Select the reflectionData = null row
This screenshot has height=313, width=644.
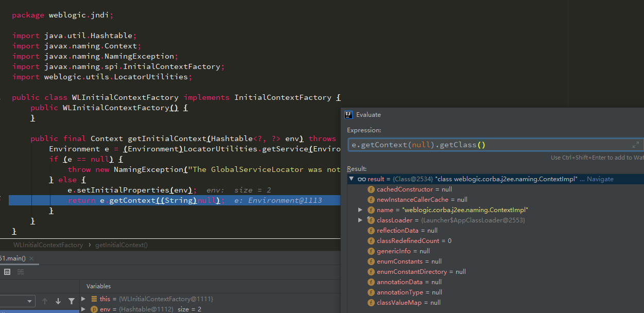[x=496, y=231]
